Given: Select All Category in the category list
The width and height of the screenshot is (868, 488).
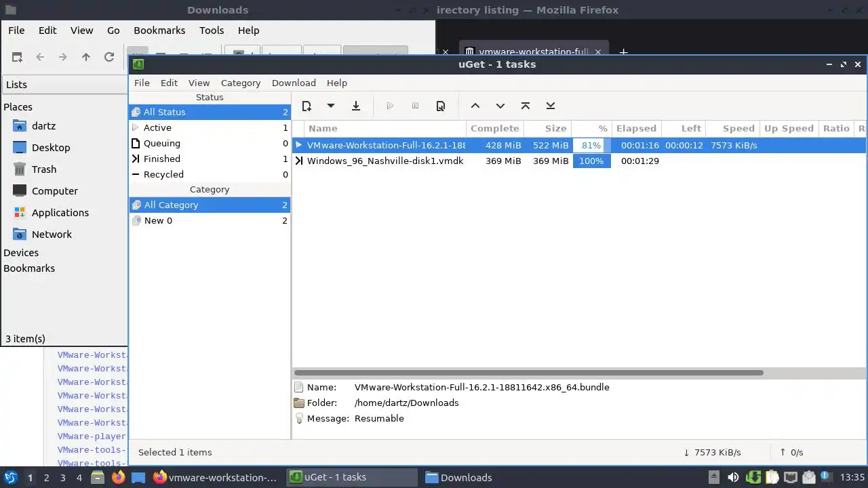Looking at the screenshot, I should 210,205.
